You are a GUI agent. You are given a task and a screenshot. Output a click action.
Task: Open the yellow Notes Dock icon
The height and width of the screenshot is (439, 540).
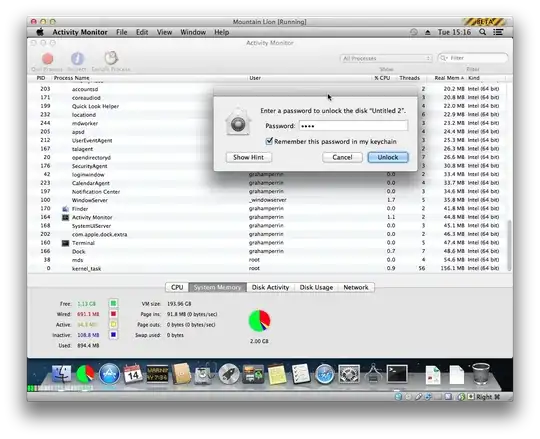point(277,374)
